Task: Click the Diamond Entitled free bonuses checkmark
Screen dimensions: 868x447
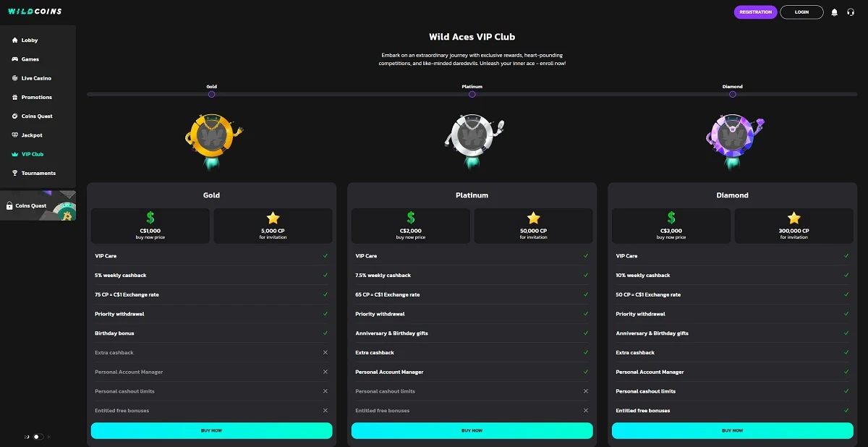Action: (x=846, y=410)
